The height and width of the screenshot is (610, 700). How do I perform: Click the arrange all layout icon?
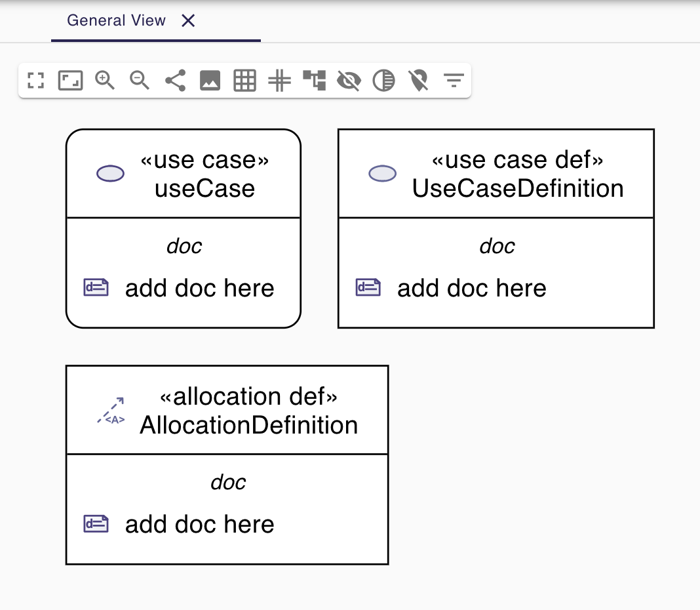pos(315,81)
